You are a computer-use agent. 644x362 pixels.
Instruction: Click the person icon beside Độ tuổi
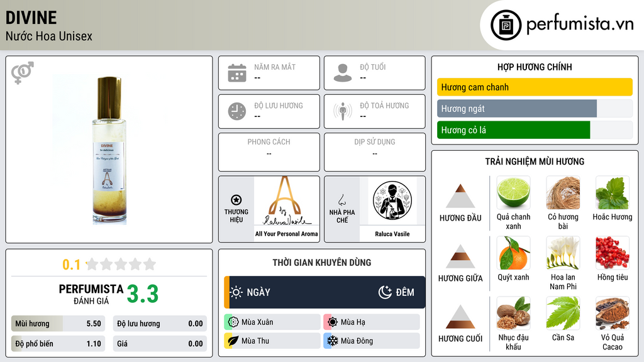coord(343,73)
